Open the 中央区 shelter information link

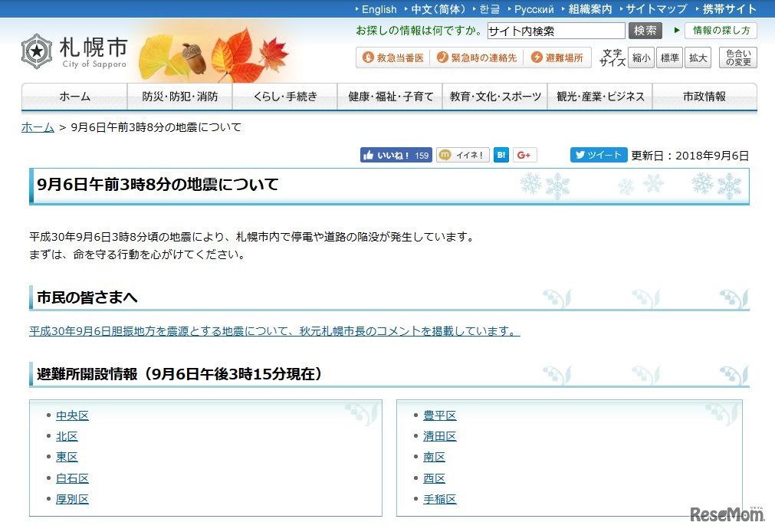click(72, 415)
